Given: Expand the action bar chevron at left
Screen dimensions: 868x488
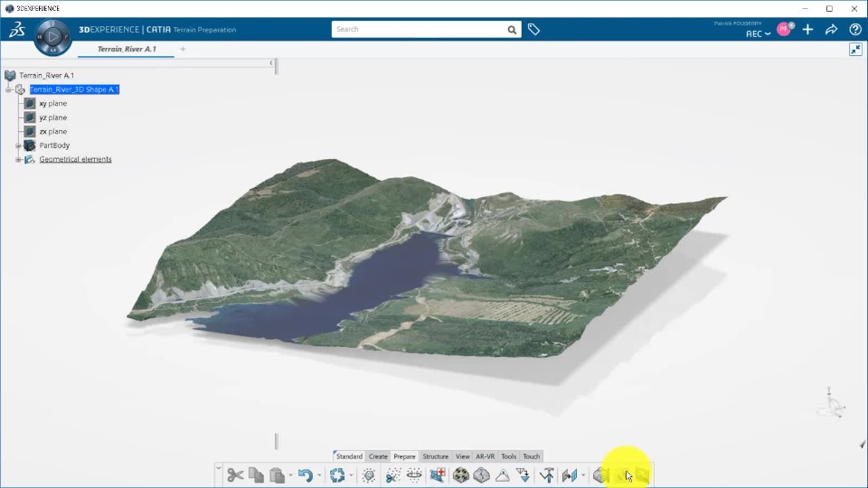Looking at the screenshot, I should pos(219,469).
